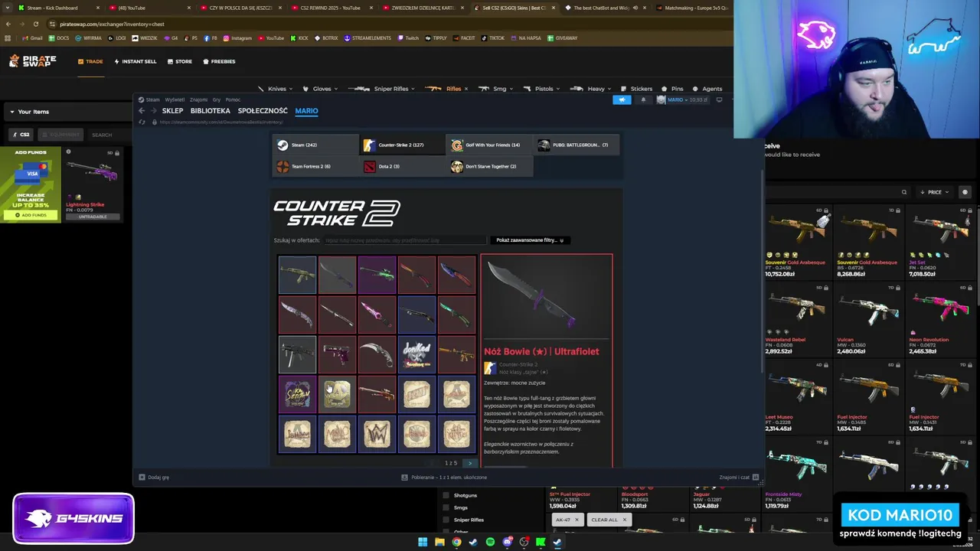Open the Twitch bookmark
This screenshot has width=980, height=551.
click(408, 37)
